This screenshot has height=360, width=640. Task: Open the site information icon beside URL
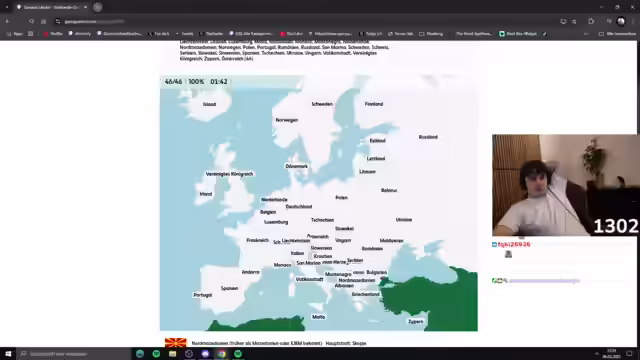(58, 21)
